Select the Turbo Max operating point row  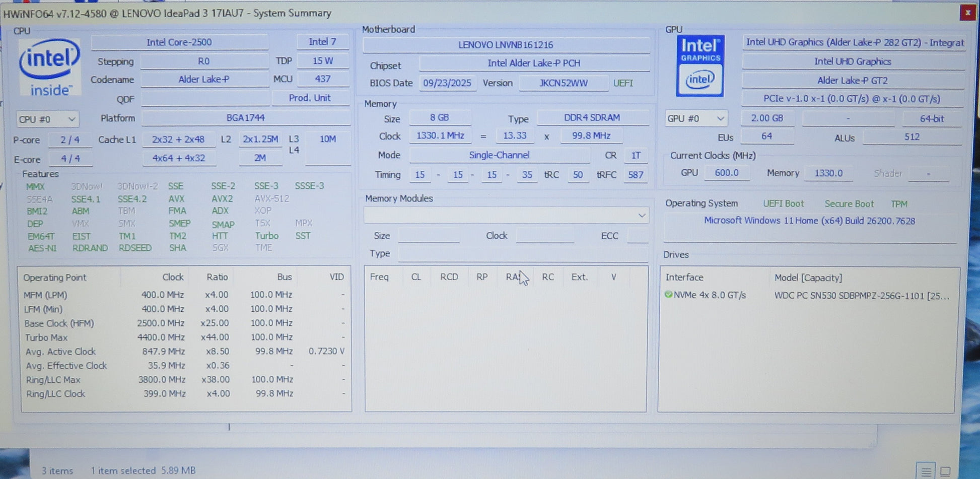pos(46,337)
